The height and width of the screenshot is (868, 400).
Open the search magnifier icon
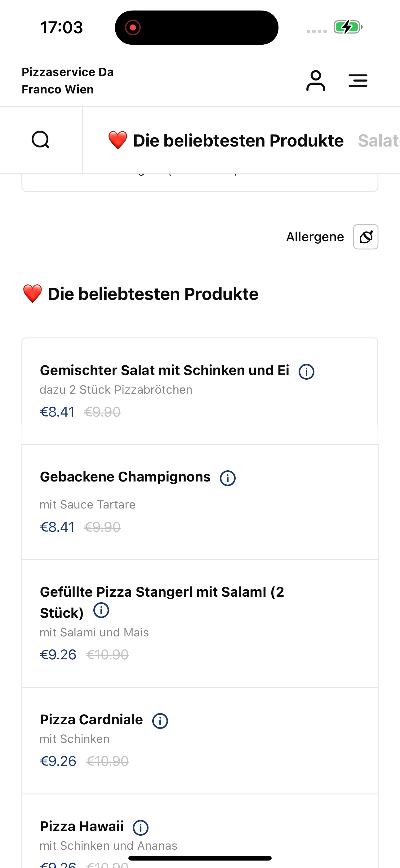point(41,140)
